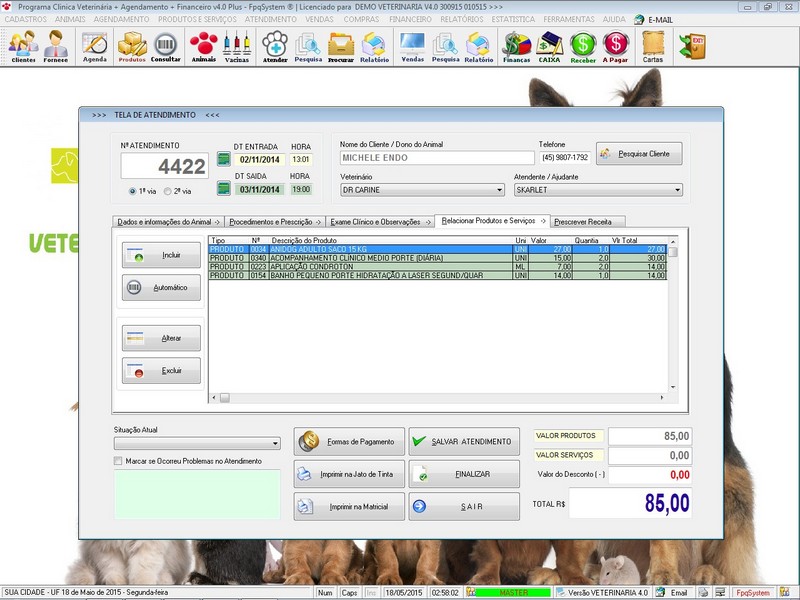
Task: Switch to Exame Clínico e Observações tab
Action: click(380, 222)
